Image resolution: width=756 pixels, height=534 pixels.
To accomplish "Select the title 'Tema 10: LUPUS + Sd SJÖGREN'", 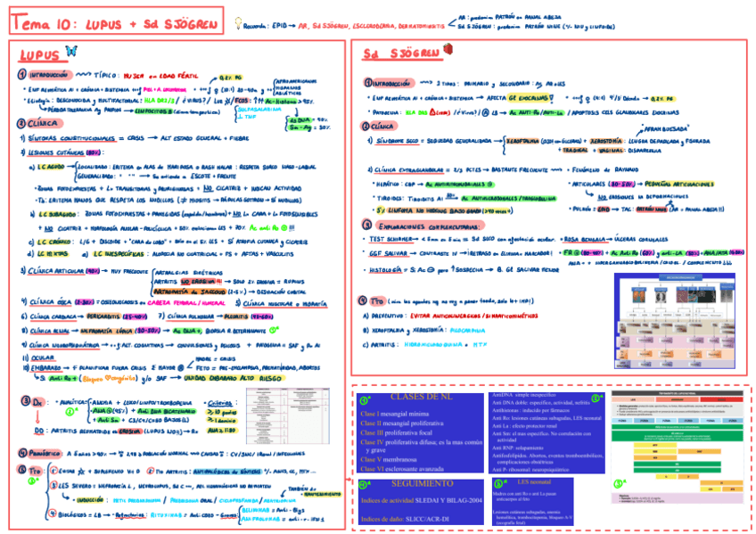I will tap(116, 21).
